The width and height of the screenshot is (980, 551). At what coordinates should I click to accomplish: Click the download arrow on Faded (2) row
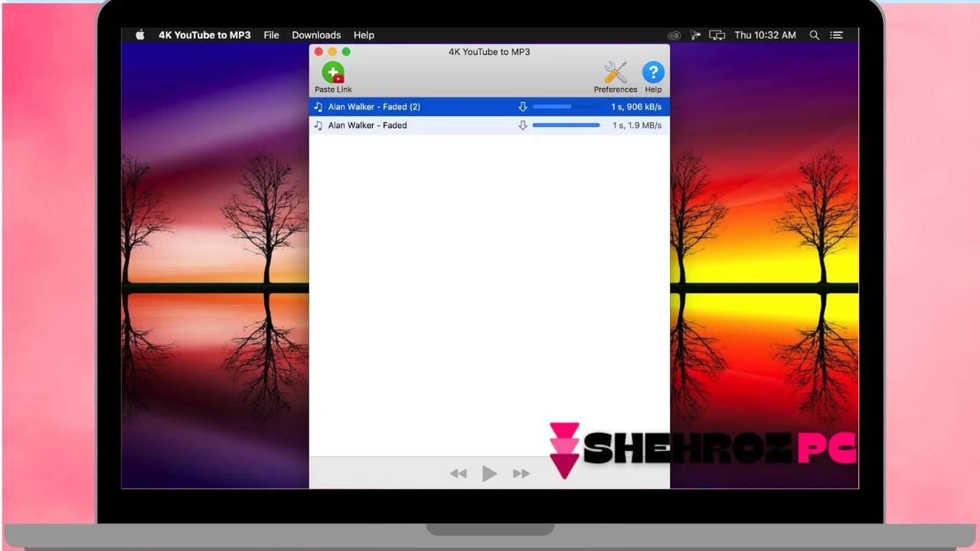pos(523,106)
